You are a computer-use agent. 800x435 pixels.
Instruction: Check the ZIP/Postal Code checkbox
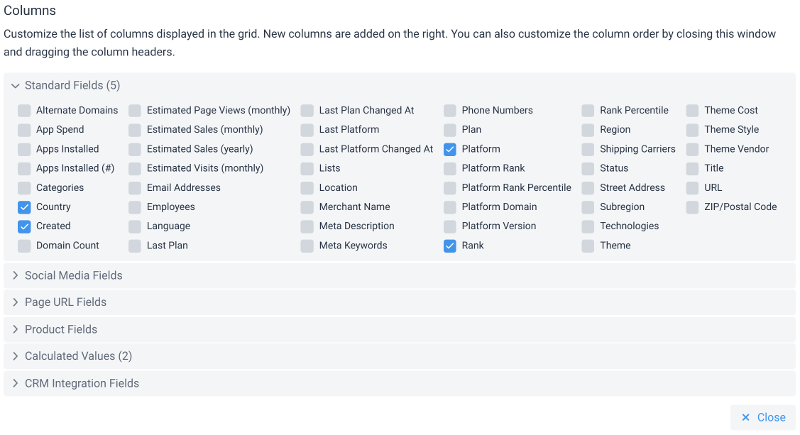(x=692, y=207)
